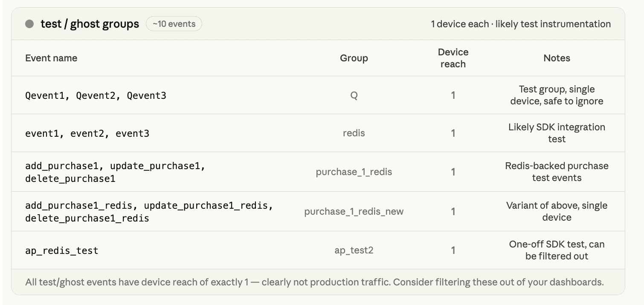Select the purchase_1_redis group cell
644x305 pixels.
(354, 172)
